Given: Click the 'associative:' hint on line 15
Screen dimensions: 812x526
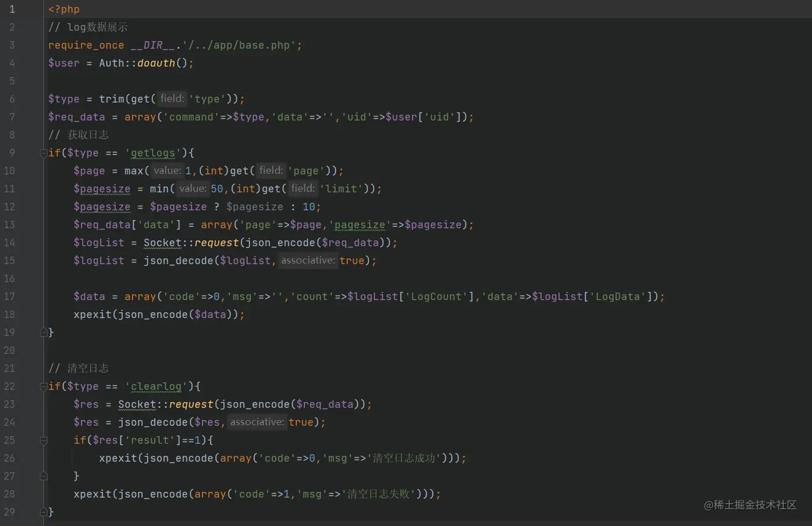Looking at the screenshot, I should (308, 261).
